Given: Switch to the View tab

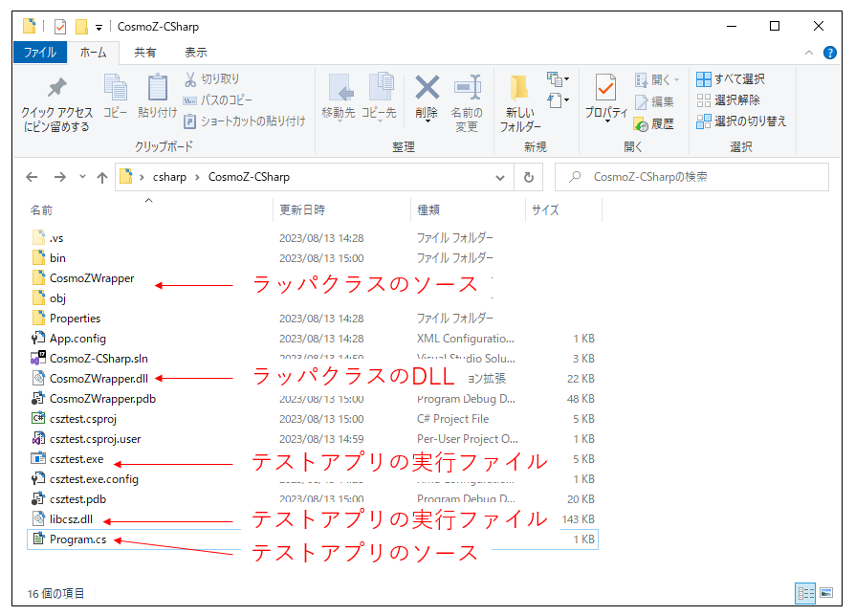Looking at the screenshot, I should 195,53.
